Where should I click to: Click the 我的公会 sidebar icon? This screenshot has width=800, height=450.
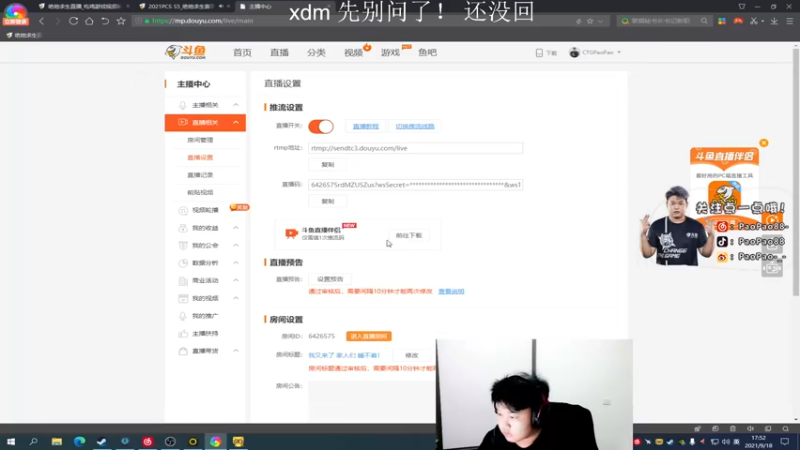tap(183, 245)
